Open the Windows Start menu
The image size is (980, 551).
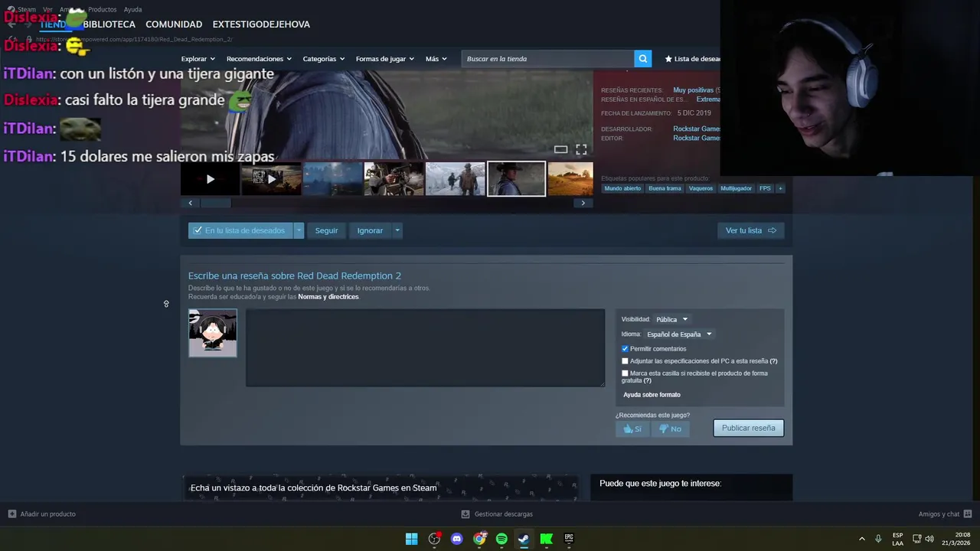tap(411, 539)
